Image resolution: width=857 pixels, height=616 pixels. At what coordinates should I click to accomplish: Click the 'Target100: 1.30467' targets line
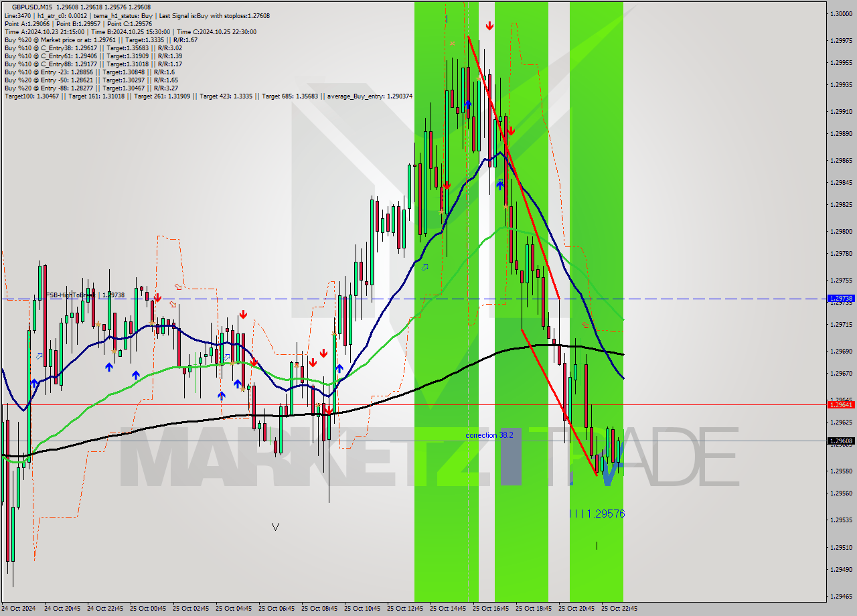[208, 96]
